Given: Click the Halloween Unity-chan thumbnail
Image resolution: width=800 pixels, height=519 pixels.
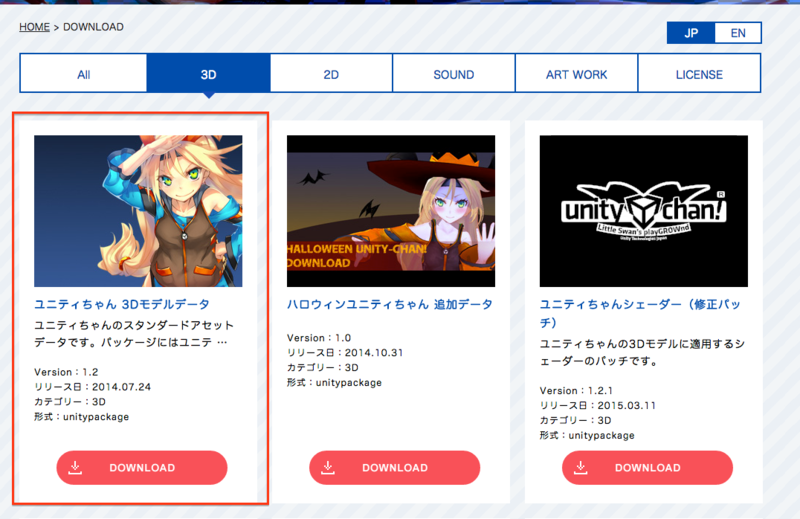Looking at the screenshot, I should [391, 211].
